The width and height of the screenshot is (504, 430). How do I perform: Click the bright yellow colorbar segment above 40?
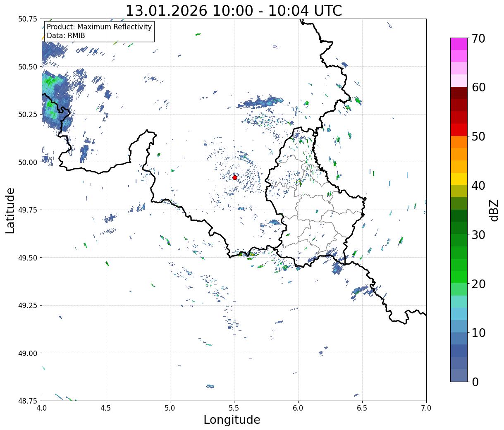[459, 179]
